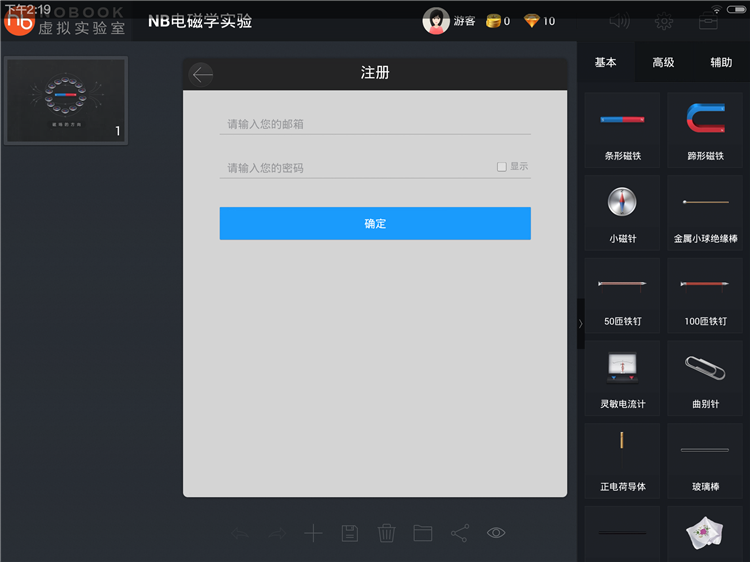
Task: Select the 蹄形磁铁 horseshoe magnet item
Action: coord(705,130)
